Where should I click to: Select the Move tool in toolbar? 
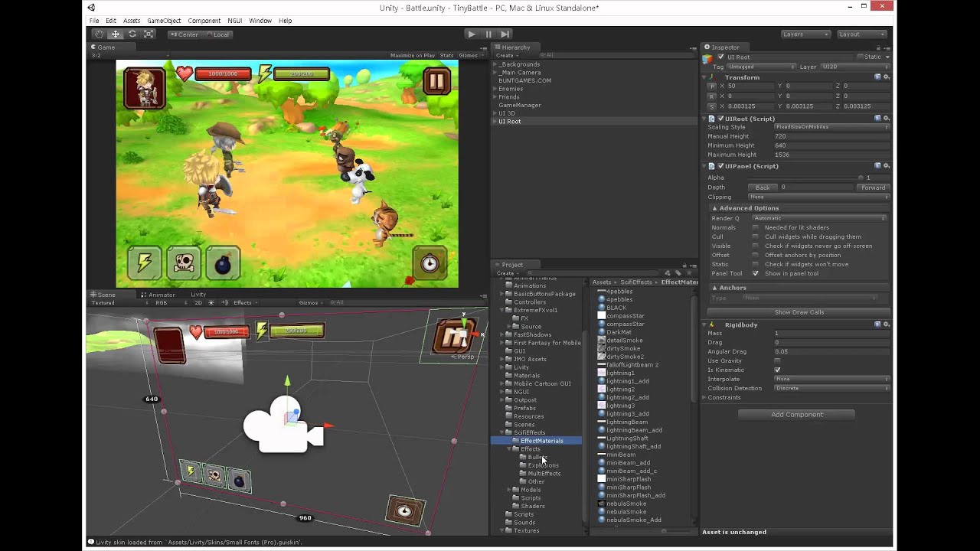(116, 34)
